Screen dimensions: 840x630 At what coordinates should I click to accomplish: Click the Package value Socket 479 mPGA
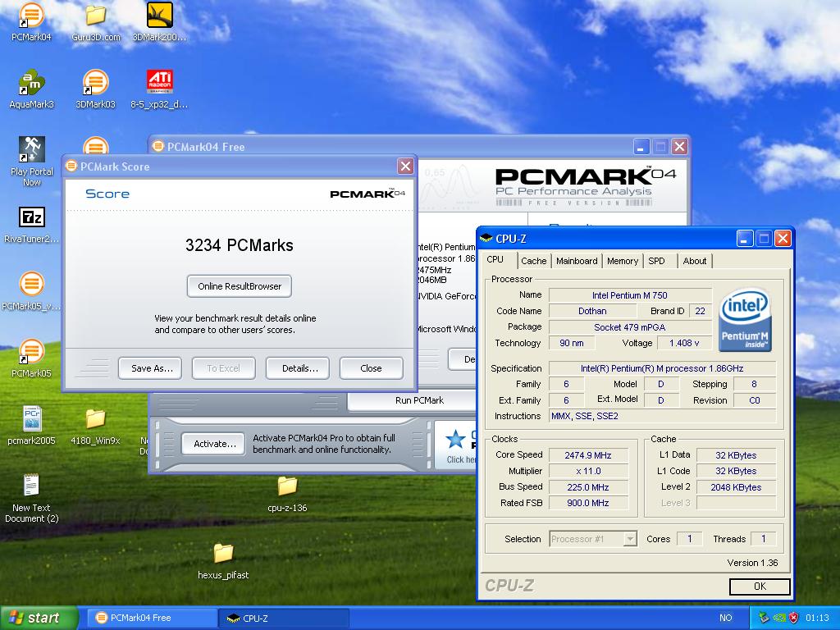(630, 326)
